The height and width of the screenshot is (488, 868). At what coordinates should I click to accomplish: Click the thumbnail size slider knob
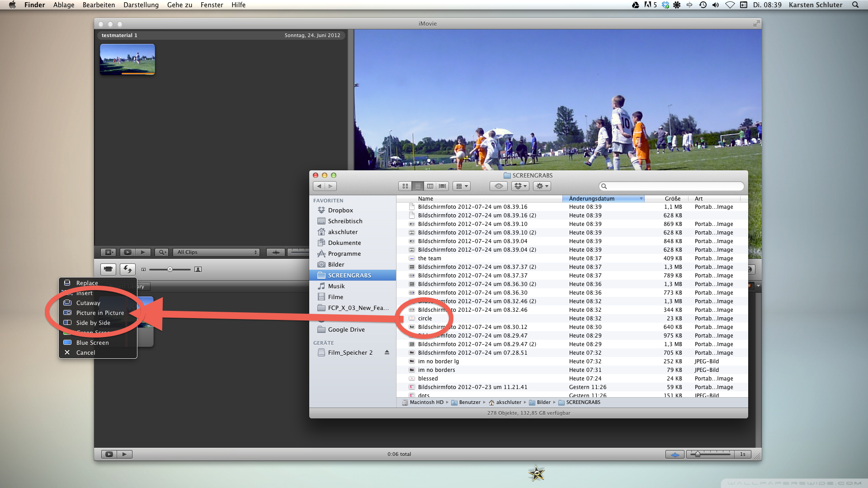pyautogui.click(x=170, y=269)
